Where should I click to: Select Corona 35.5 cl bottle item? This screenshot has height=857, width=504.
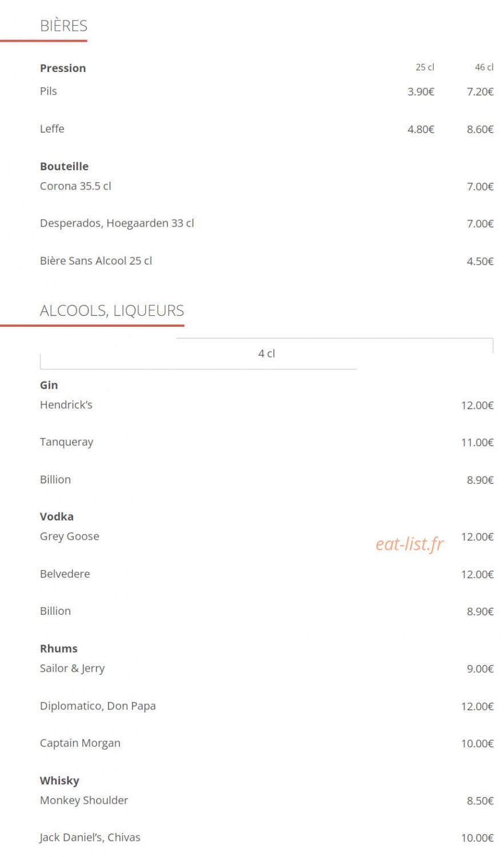[75, 186]
